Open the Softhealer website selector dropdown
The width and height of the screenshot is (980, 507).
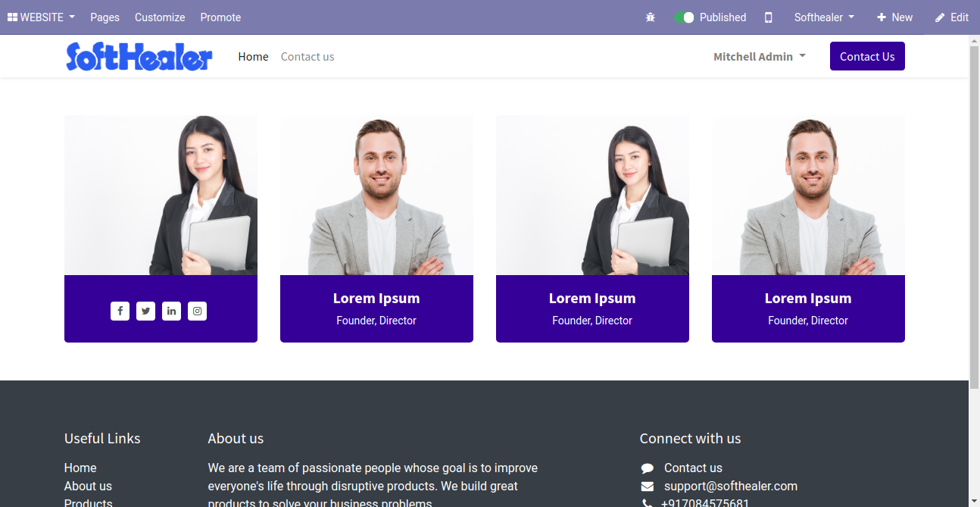tap(824, 17)
